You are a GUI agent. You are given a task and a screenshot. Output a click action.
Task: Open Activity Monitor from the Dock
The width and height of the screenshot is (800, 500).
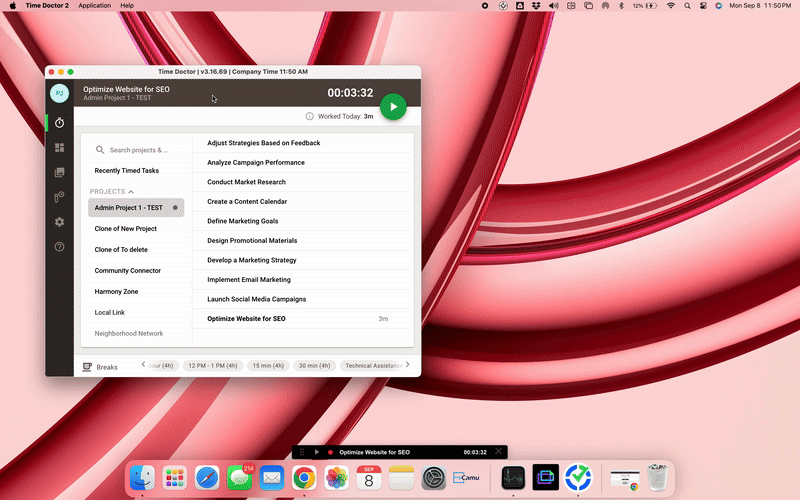pyautogui.click(x=513, y=478)
